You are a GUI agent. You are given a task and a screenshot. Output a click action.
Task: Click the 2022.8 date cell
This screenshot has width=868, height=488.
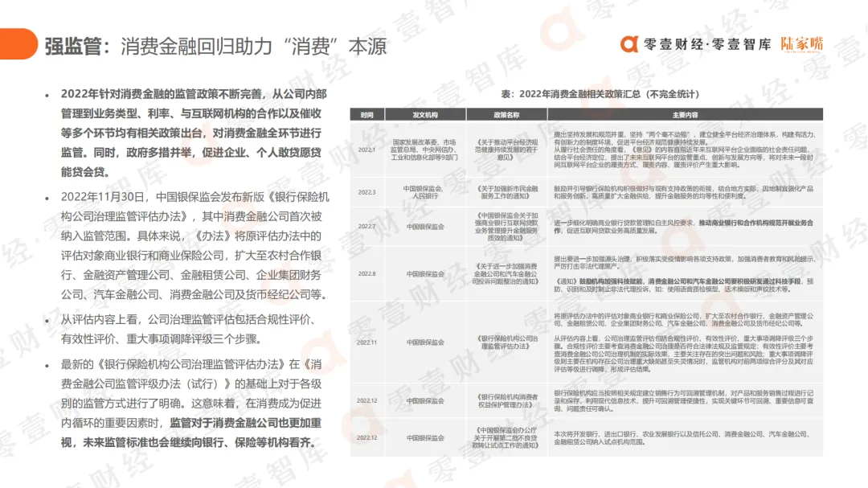[x=366, y=273]
